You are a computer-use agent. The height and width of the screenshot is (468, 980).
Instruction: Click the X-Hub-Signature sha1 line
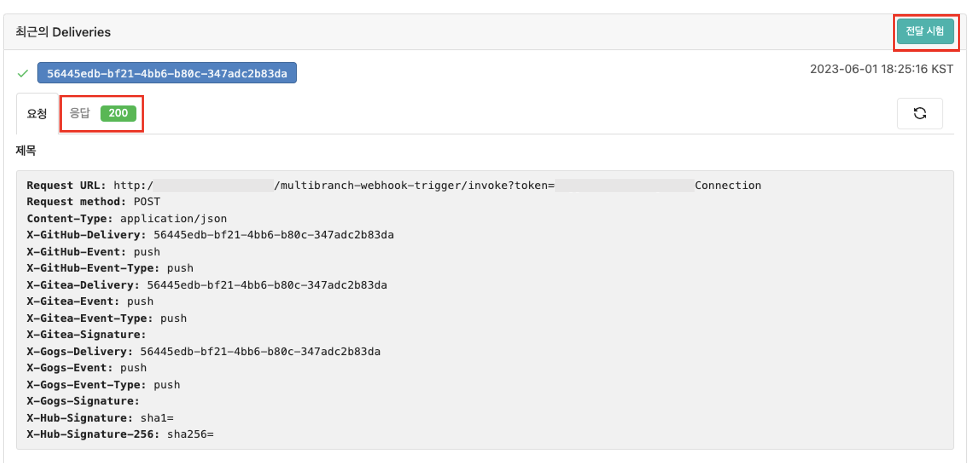tap(100, 418)
